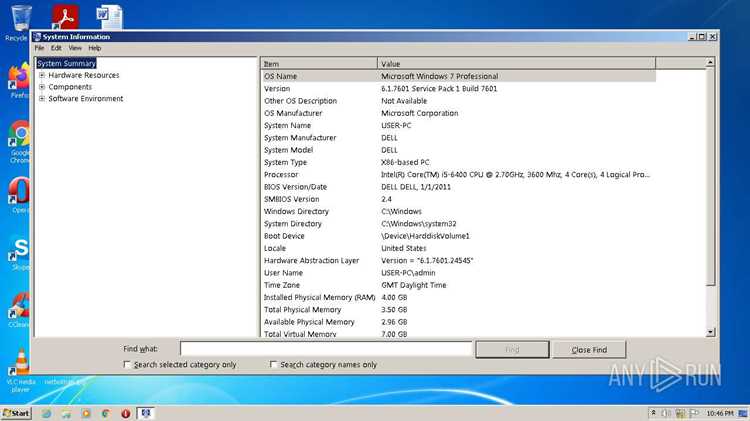Open the View menu
This screenshot has width=750, height=421.
pos(75,48)
